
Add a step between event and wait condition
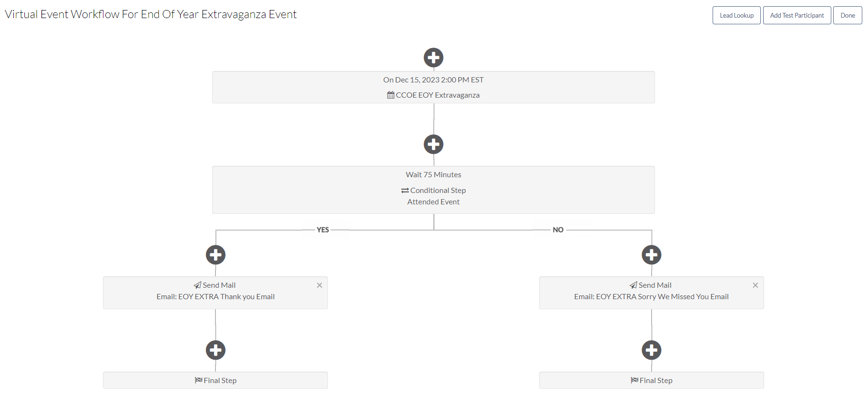pos(433,144)
